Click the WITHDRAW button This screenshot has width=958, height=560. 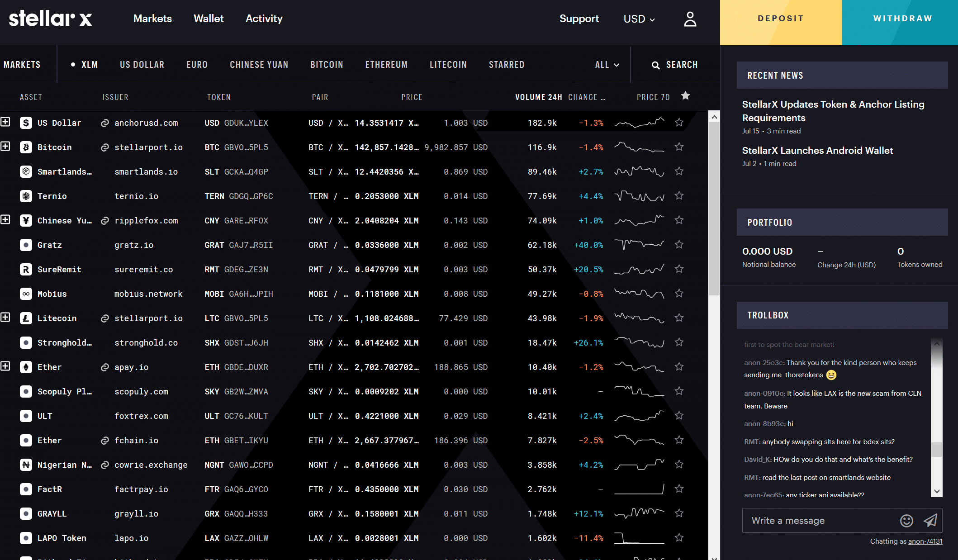[x=900, y=23]
